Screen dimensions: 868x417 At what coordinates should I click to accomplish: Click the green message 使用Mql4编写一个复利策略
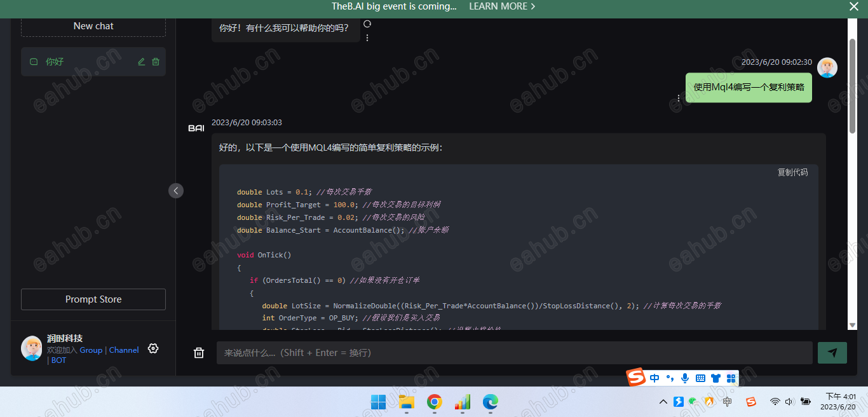(x=749, y=87)
